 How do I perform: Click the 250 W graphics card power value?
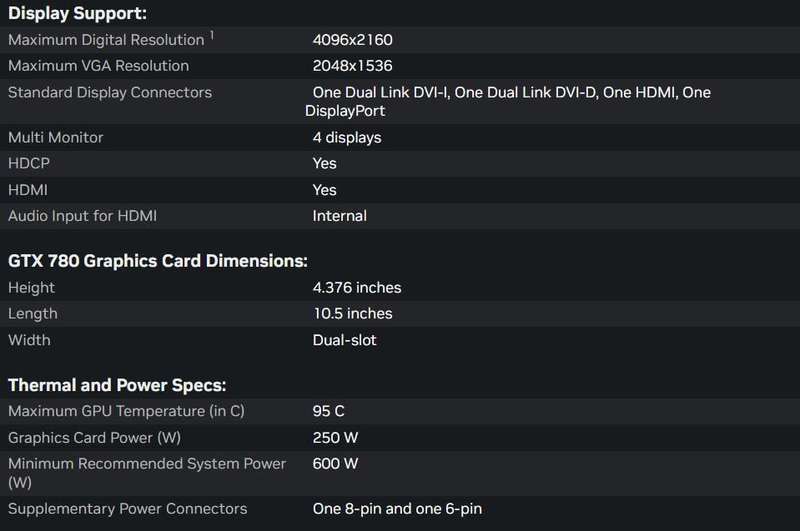click(335, 438)
